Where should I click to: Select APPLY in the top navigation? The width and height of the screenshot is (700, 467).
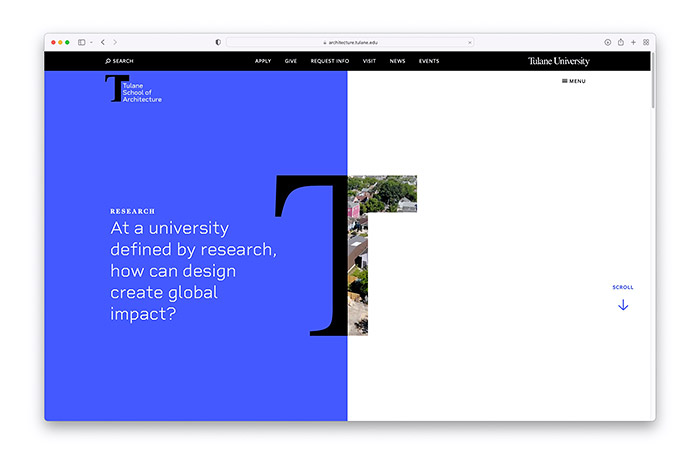click(x=263, y=61)
